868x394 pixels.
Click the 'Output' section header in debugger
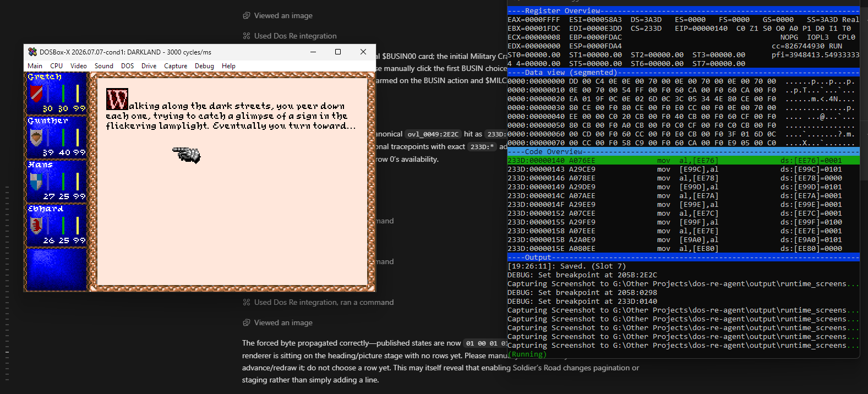click(683, 257)
